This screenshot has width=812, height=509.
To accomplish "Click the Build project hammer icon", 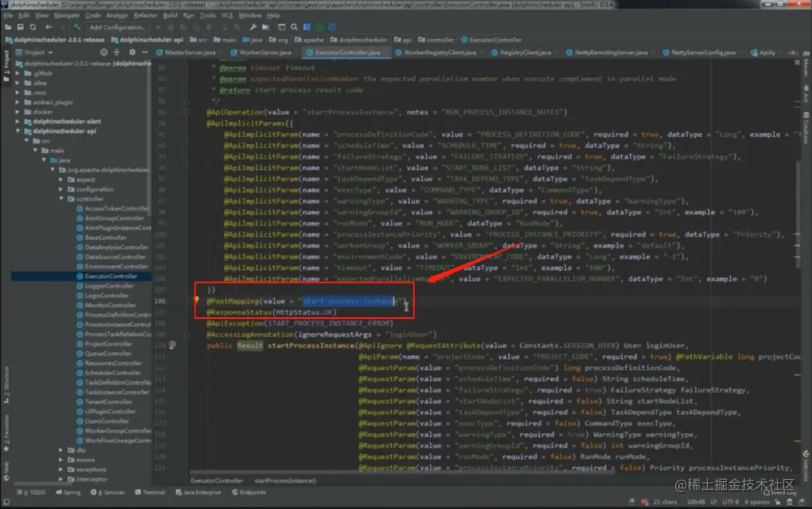I will pyautogui.click(x=77, y=27).
